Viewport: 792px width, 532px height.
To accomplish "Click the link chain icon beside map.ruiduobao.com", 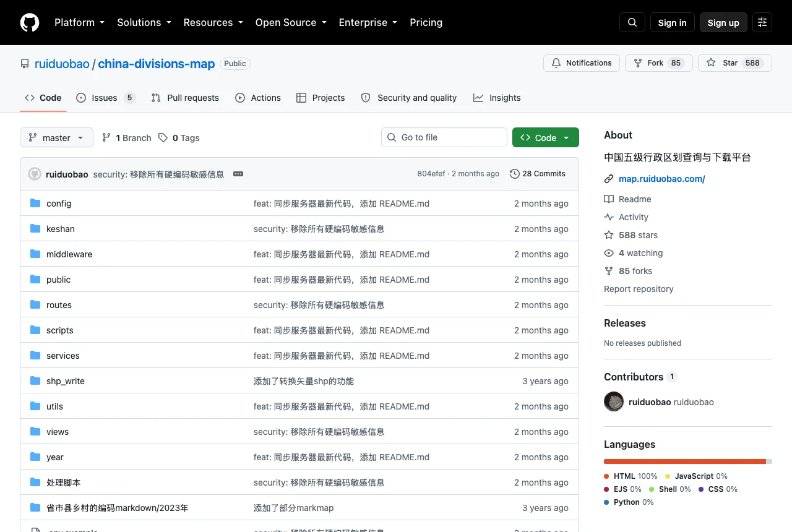I will (609, 179).
